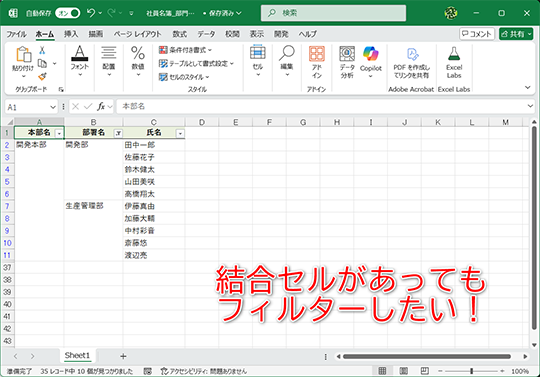The image size is (540, 377).
Task: Switch to the 数式 tab
Action: (179, 34)
